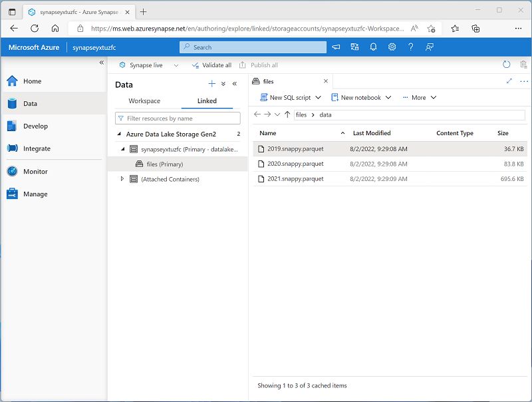This screenshot has height=402, width=532.
Task: Navigate forward in the file browser
Action: pyautogui.click(x=267, y=114)
